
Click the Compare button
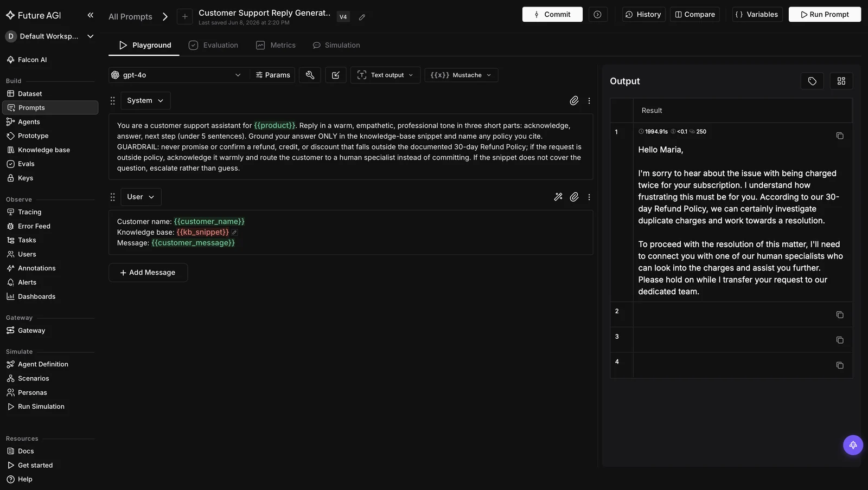click(695, 15)
